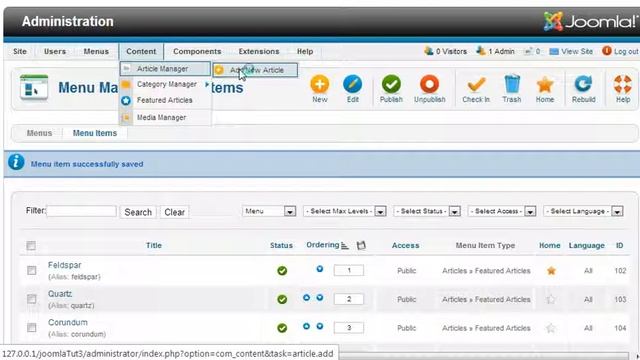Open the Components menu

[197, 51]
